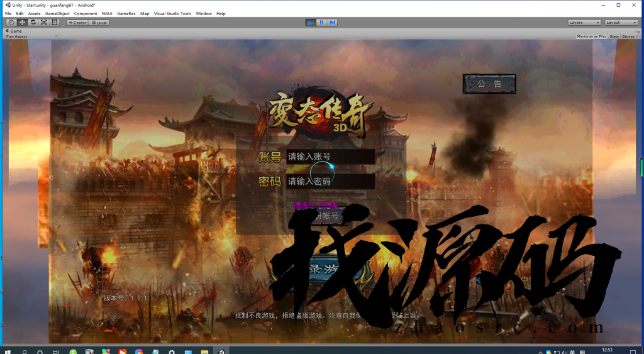
Task: Open Game tab context menu icon
Action: point(638,31)
